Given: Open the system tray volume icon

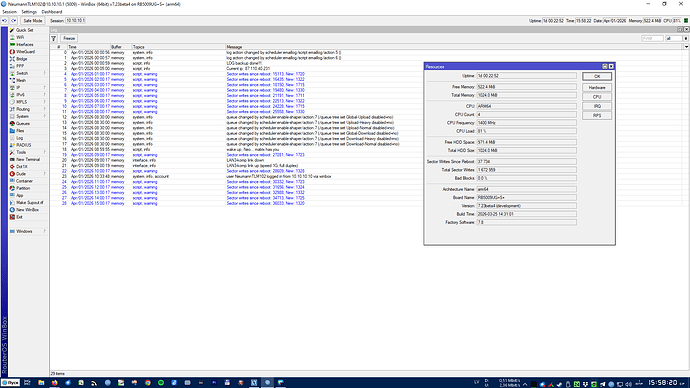Looking at the screenshot, I should click(628, 384).
